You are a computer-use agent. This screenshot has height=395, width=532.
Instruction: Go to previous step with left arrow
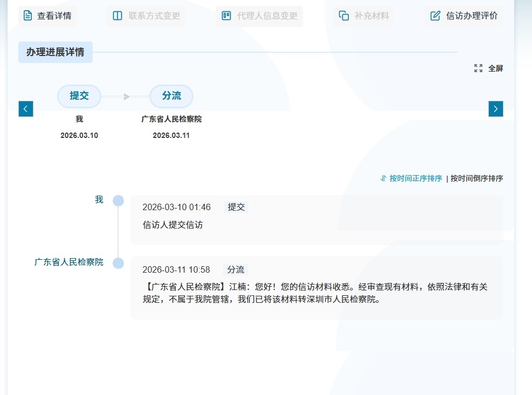(26, 109)
